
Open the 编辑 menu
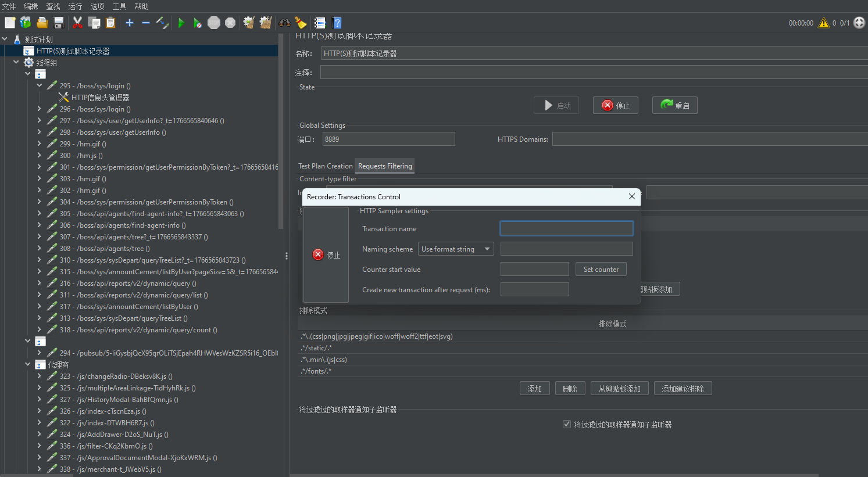pyautogui.click(x=31, y=6)
